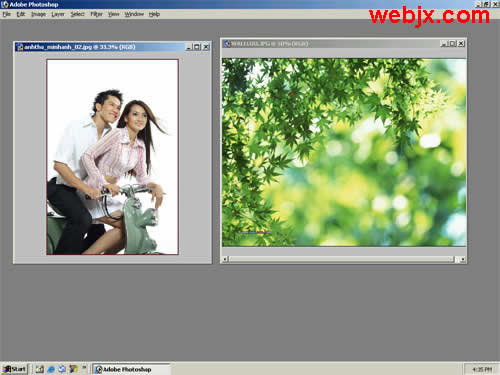Maximize the green leaves document window
This screenshot has width=500, height=375.
tap(452, 44)
